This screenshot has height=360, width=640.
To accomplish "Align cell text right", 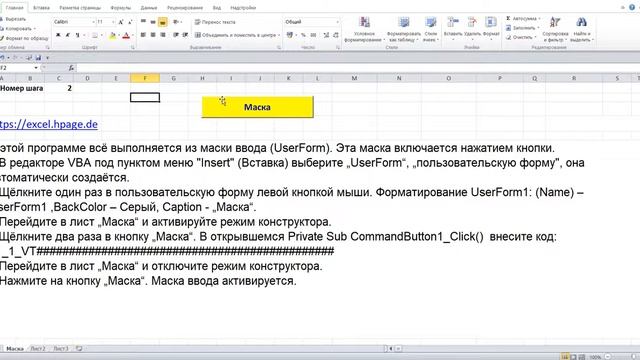I will (x=162, y=36).
